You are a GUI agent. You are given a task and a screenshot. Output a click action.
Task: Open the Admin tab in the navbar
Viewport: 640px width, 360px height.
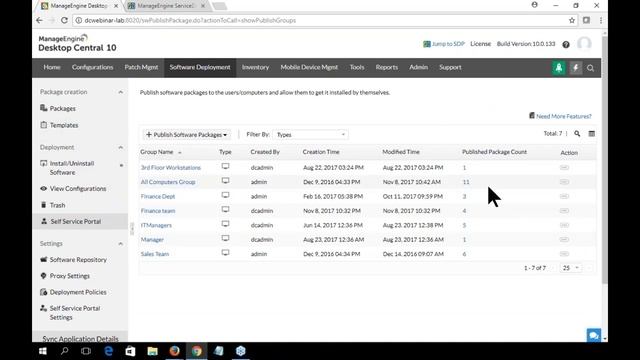(x=418, y=67)
